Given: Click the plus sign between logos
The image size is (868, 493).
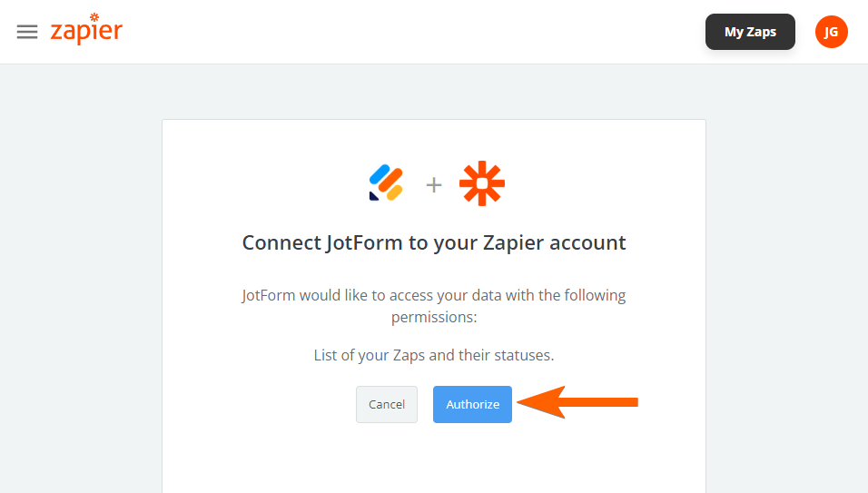Looking at the screenshot, I should pos(434,185).
